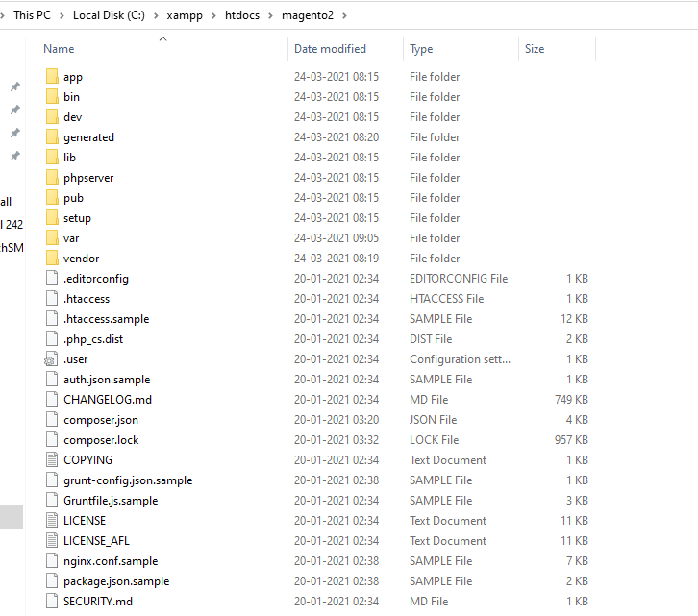Click the .php_cs.dist file icon
Screen dimensions: 698x616
coord(52,338)
